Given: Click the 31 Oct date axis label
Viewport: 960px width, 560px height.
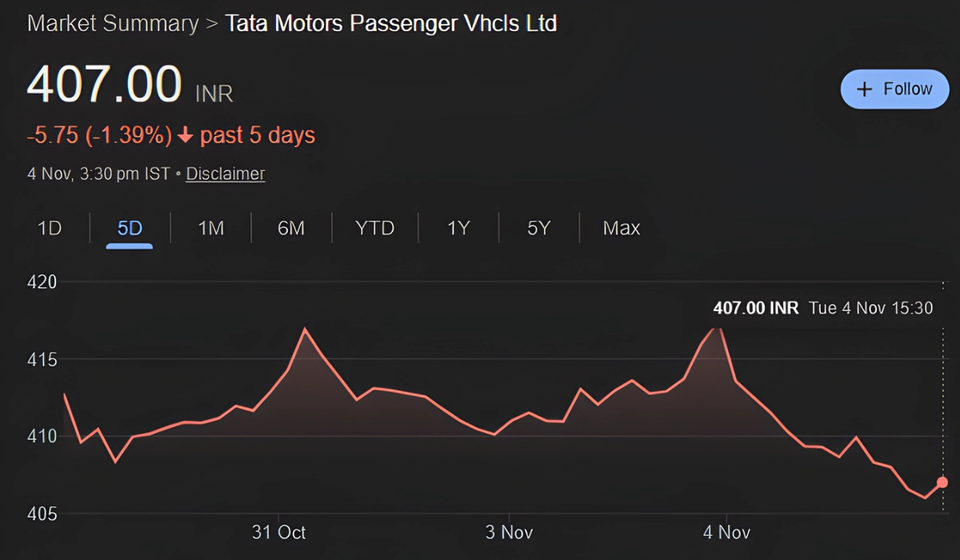Looking at the screenshot, I should coord(278,532).
